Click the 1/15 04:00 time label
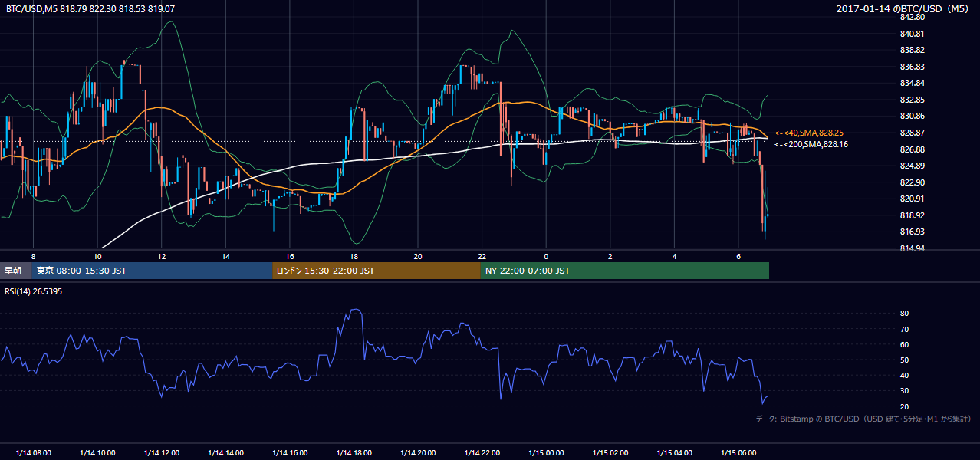The height and width of the screenshot is (460, 980). coord(674,452)
